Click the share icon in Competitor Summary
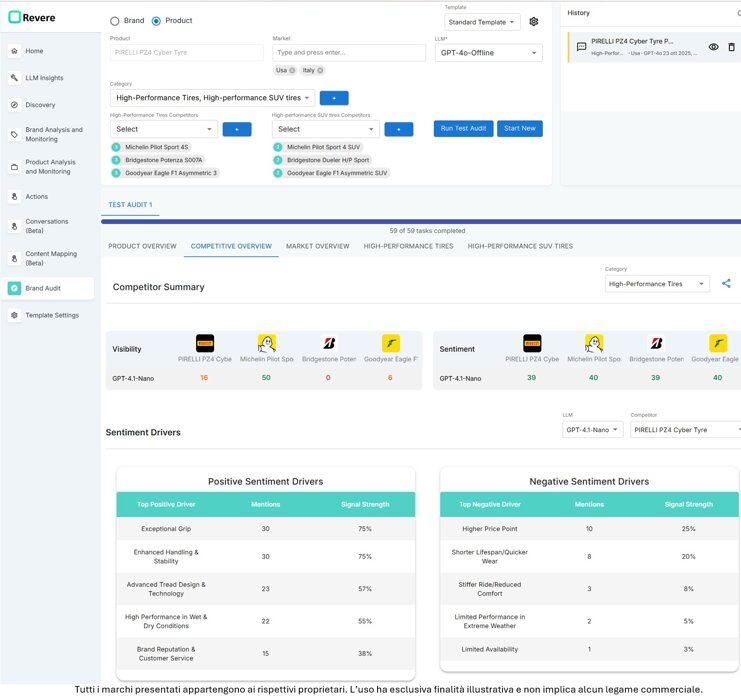Image resolution: width=741 pixels, height=697 pixels. (727, 284)
